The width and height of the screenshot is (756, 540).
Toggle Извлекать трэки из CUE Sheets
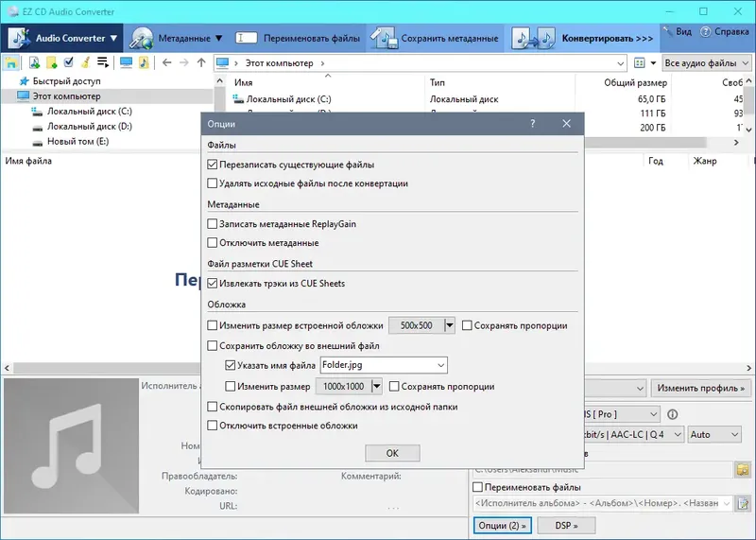point(212,284)
